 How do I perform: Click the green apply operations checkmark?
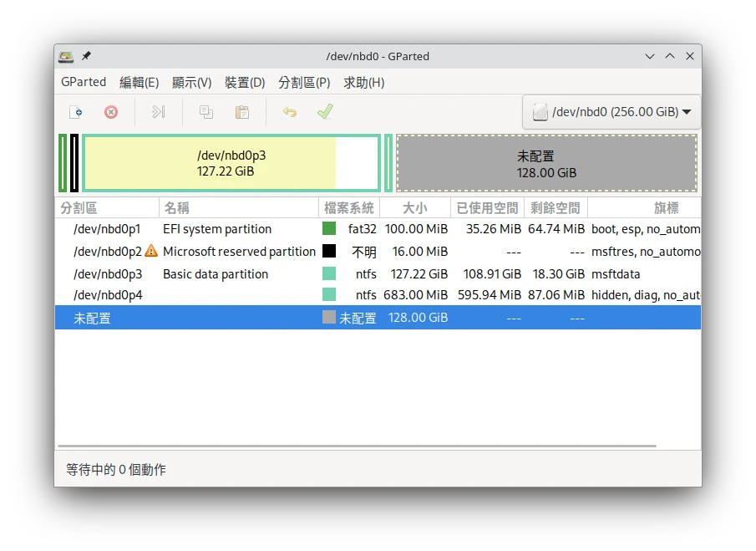(326, 111)
